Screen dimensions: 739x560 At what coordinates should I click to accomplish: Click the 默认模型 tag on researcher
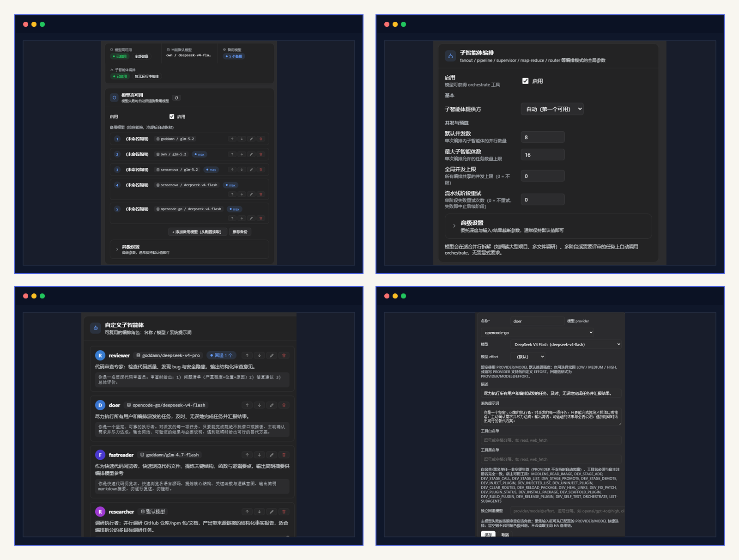(153, 512)
